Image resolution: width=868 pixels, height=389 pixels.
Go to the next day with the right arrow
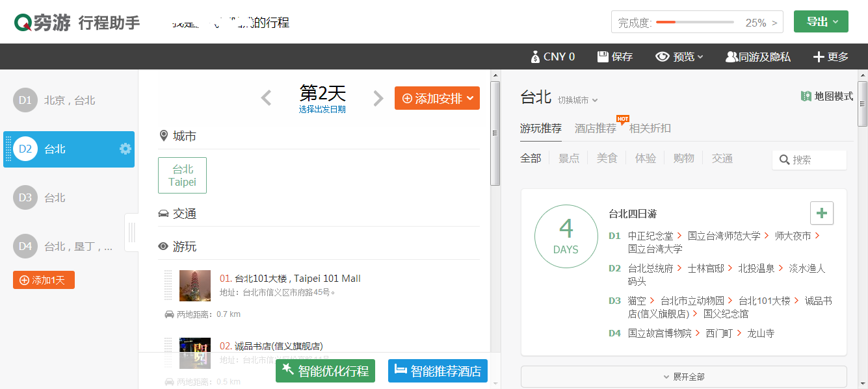point(378,98)
